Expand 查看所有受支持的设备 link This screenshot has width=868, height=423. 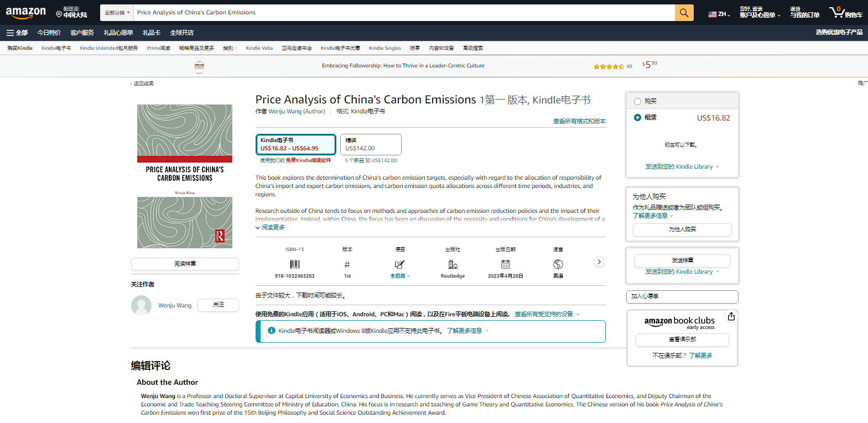tap(547, 314)
